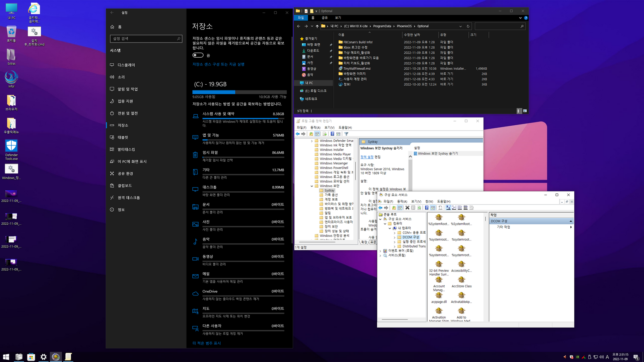Click the 설정 검색 search field
This screenshot has height=362, width=644.
(146, 39)
